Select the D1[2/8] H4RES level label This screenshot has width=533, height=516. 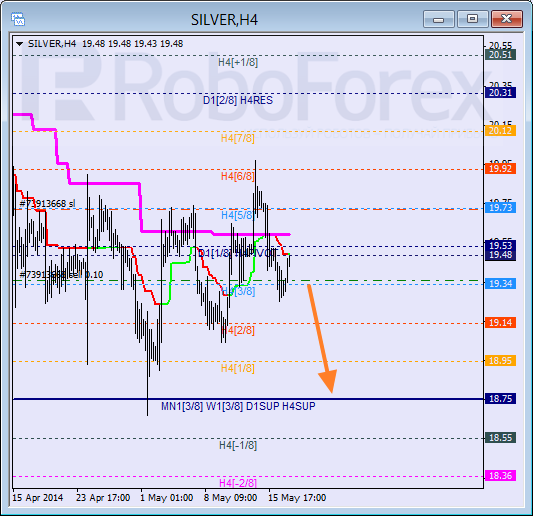pyautogui.click(x=238, y=100)
